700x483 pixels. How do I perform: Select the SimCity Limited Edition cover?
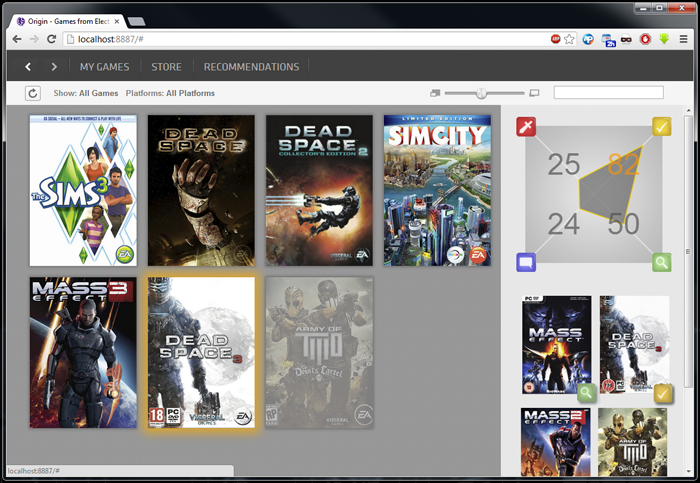click(437, 191)
